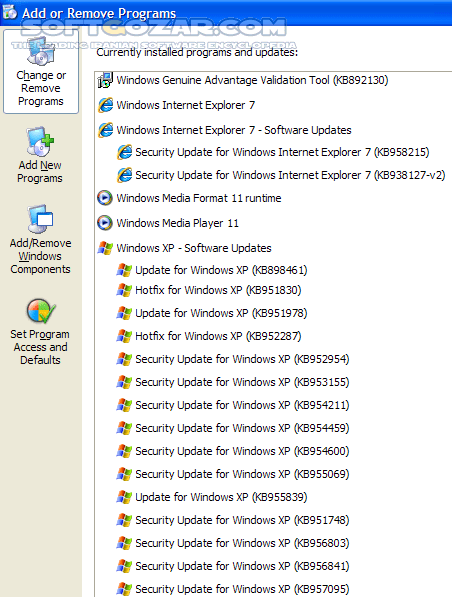The width and height of the screenshot is (452, 597).
Task: Select Security Update for IE7 (KB958215)
Action: pyautogui.click(x=282, y=152)
